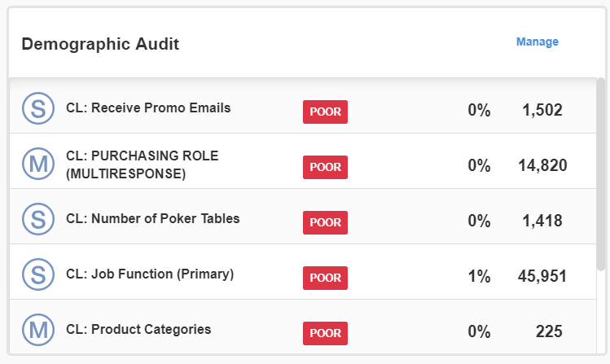Click the Demographic Audit panel title
This screenshot has width=610, height=364.
(100, 44)
